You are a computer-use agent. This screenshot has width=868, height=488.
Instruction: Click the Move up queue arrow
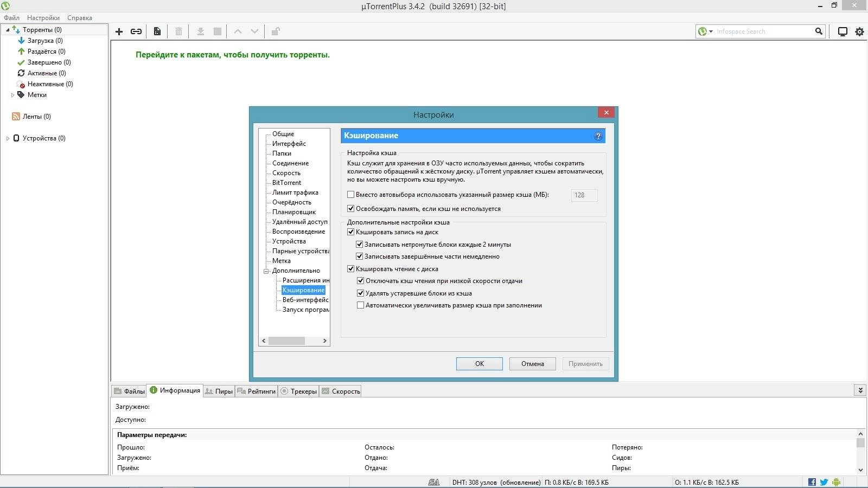click(x=238, y=31)
